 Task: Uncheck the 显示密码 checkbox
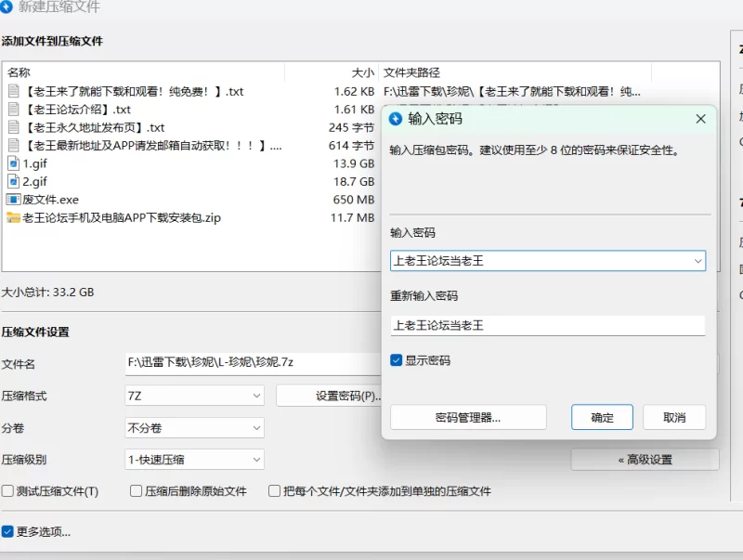[397, 360]
